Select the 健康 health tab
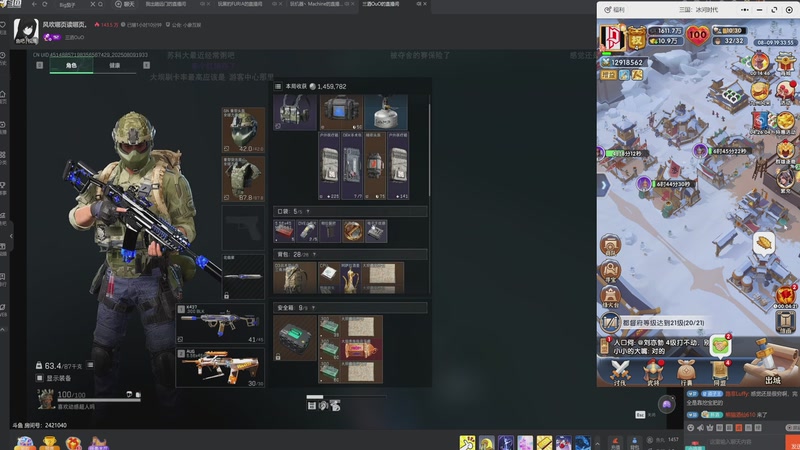The width and height of the screenshot is (800, 450). (x=115, y=65)
